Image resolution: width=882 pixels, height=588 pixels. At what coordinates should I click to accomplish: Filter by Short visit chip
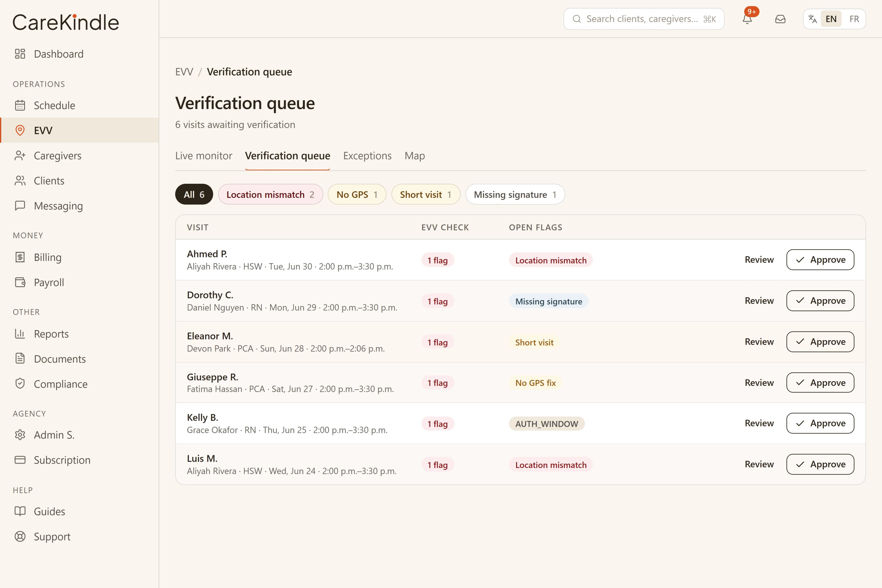pyautogui.click(x=426, y=194)
